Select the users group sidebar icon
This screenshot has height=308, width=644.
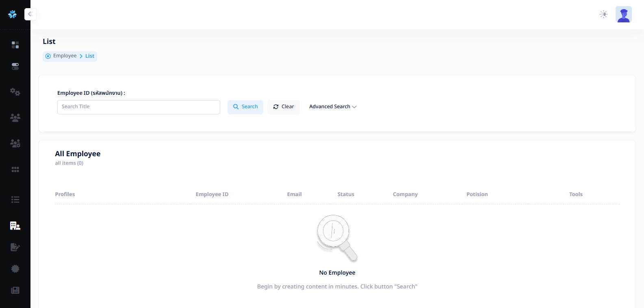pyautogui.click(x=15, y=118)
